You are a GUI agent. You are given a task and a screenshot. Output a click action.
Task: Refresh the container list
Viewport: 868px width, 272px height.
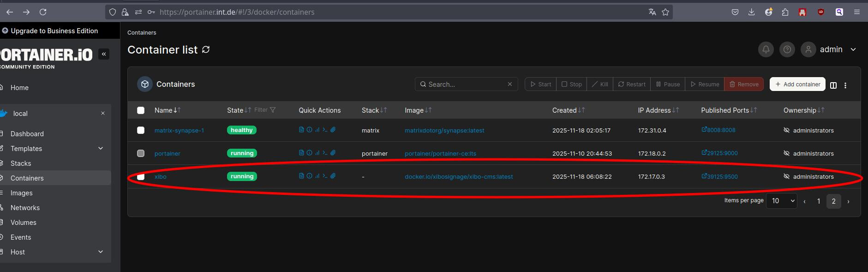tap(206, 49)
